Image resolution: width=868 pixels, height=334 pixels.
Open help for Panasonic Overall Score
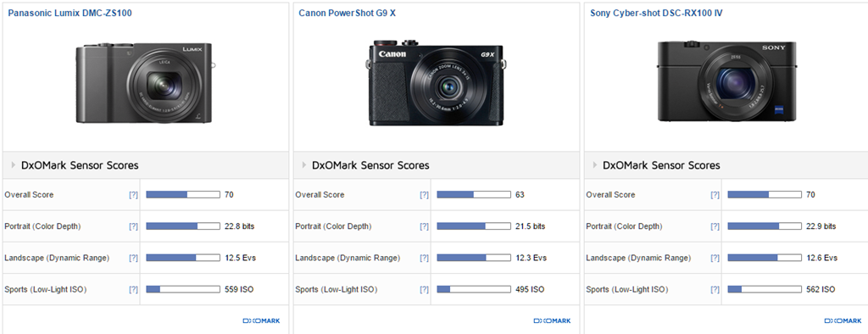(x=133, y=195)
